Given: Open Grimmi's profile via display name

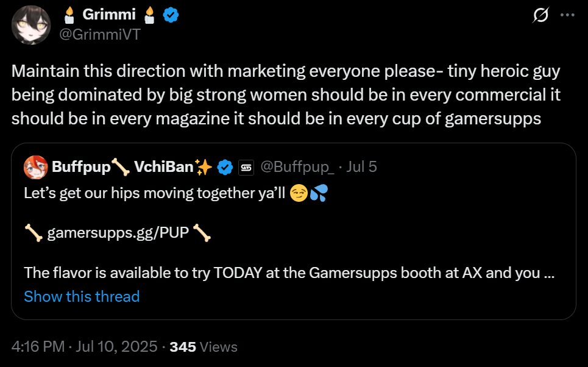Looking at the screenshot, I should click(x=109, y=16).
